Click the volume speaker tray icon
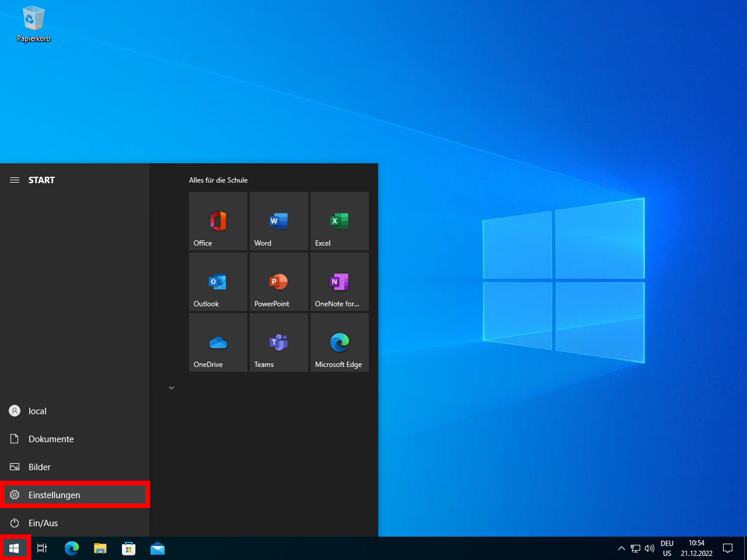 click(x=650, y=548)
